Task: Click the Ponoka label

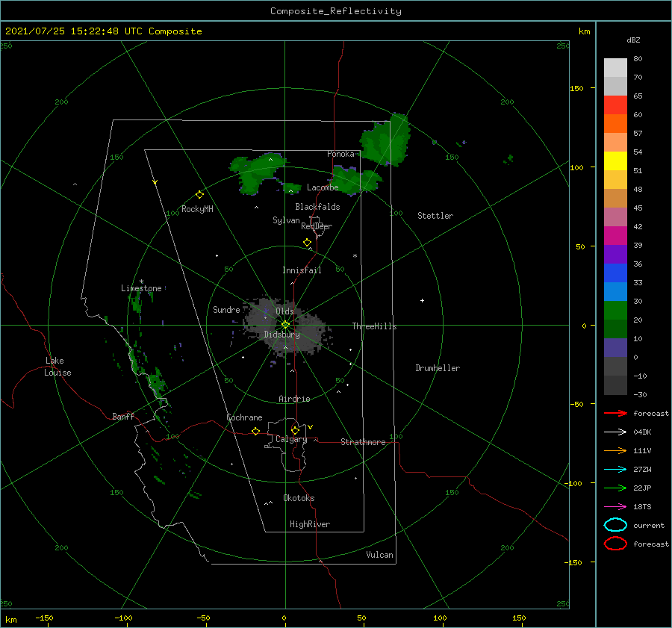Action: pos(340,154)
